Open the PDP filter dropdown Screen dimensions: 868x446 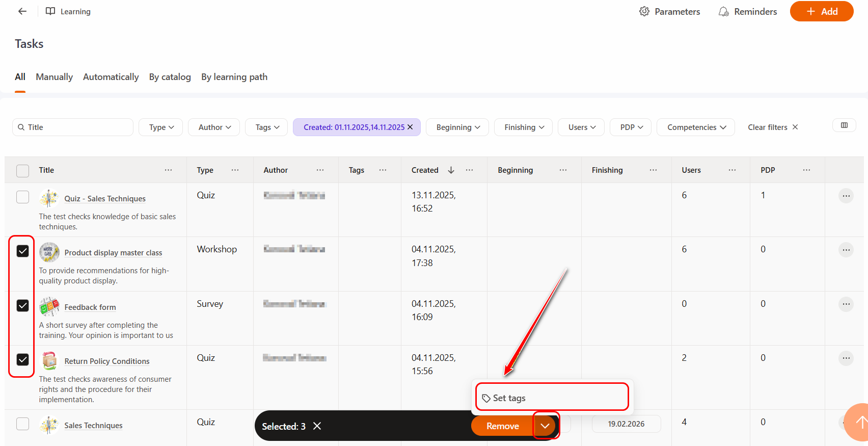coord(631,127)
